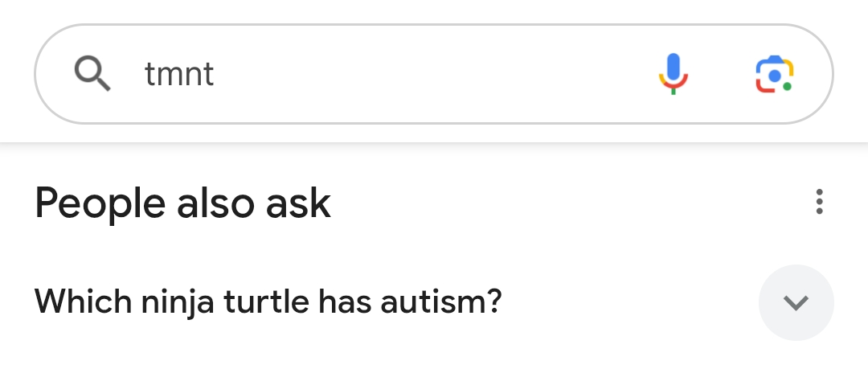Tap the microphone voice search icon
Image resolution: width=868 pixels, height=365 pixels.
click(x=674, y=74)
